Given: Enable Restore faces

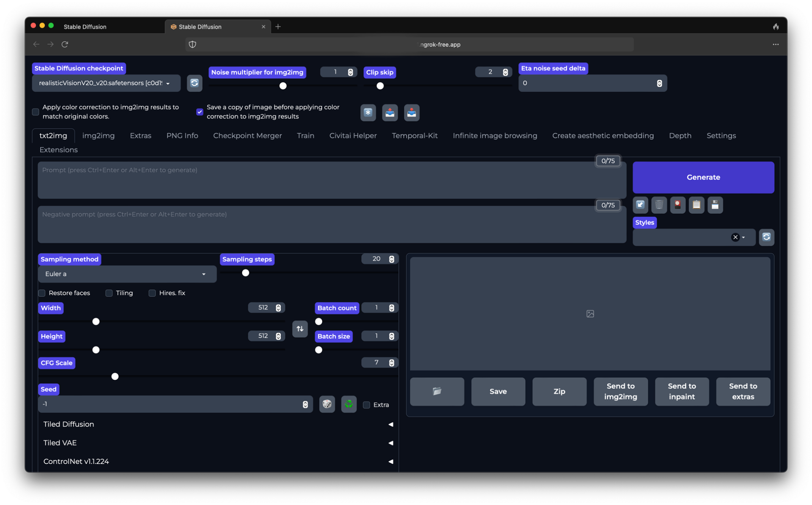Looking at the screenshot, I should [x=42, y=293].
